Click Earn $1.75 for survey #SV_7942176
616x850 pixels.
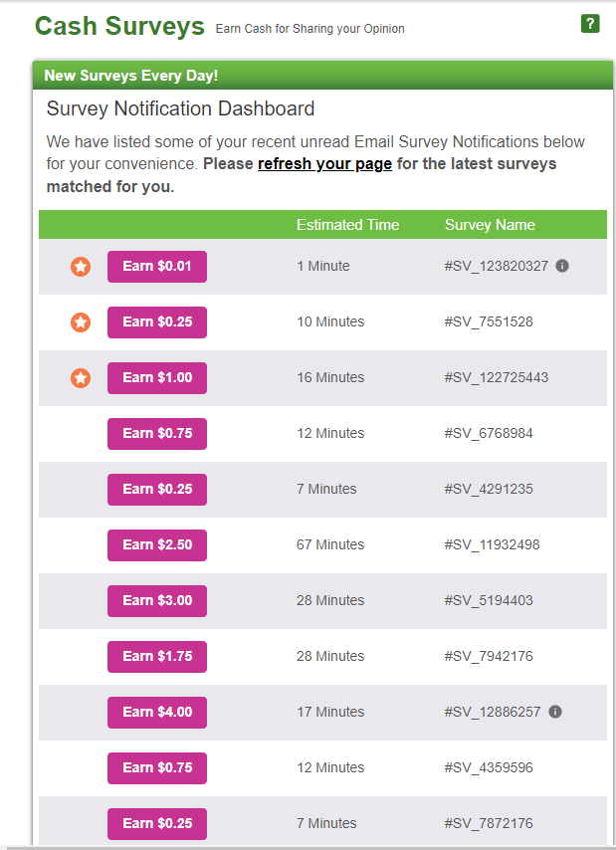point(156,656)
